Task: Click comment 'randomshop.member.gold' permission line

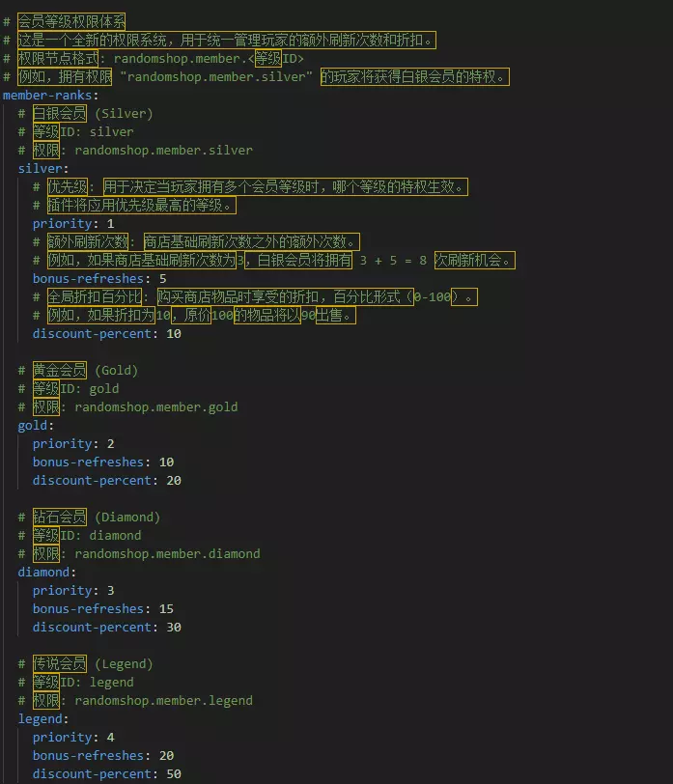Action: [128, 407]
